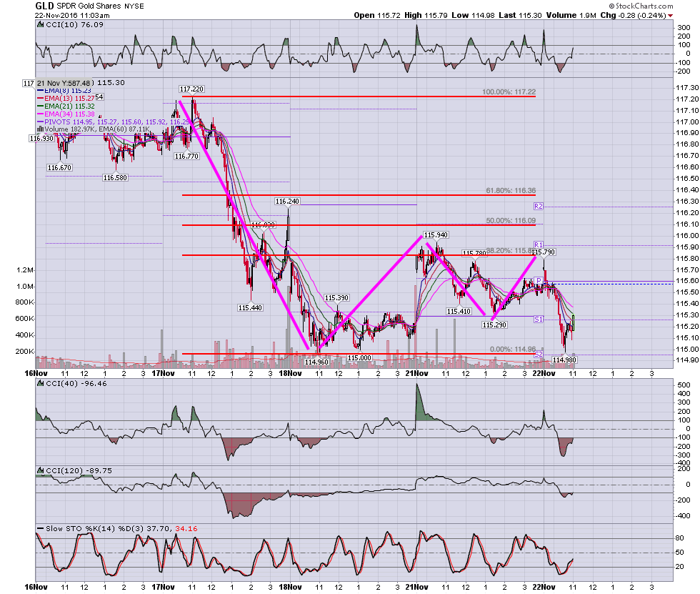Click the 116.240 price label
Screen dimensions: 700x594
287,202
